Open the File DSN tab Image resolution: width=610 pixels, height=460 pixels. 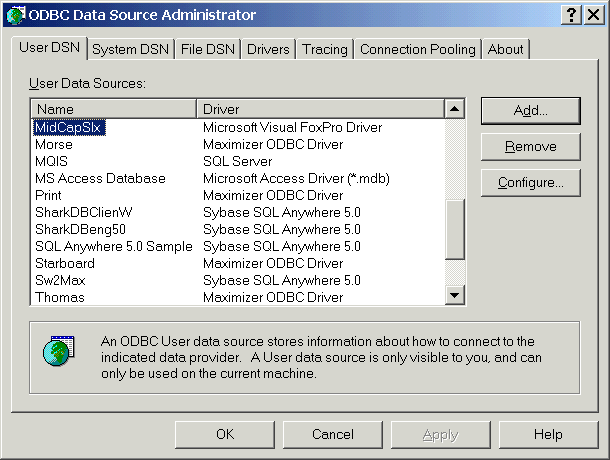(208, 49)
